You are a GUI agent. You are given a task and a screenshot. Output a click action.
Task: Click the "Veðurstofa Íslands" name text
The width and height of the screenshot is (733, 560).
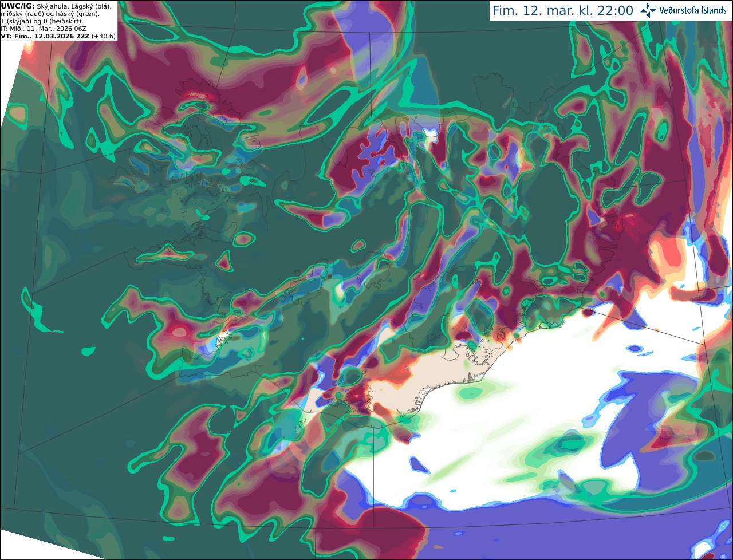(692, 10)
